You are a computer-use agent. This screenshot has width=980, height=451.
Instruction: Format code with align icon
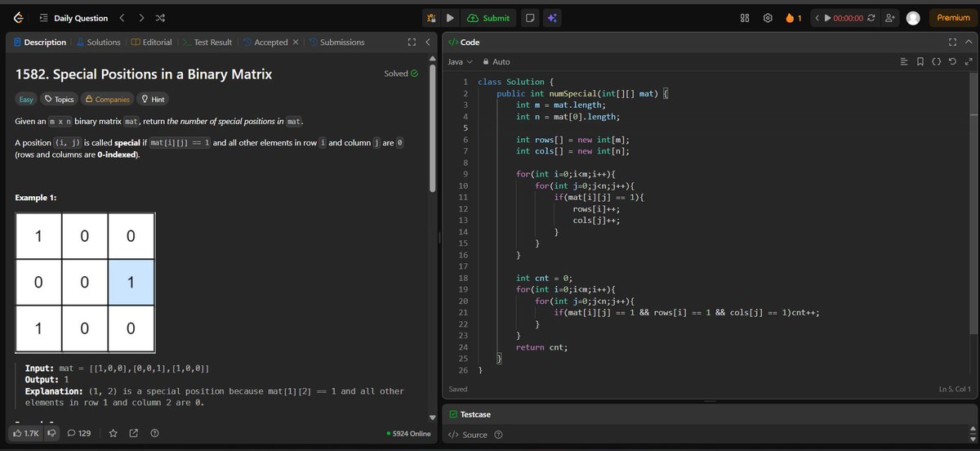[903, 61]
